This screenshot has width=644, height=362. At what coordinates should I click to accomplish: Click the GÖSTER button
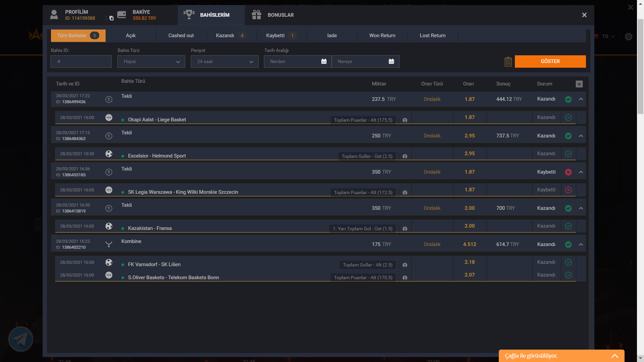[x=550, y=61]
